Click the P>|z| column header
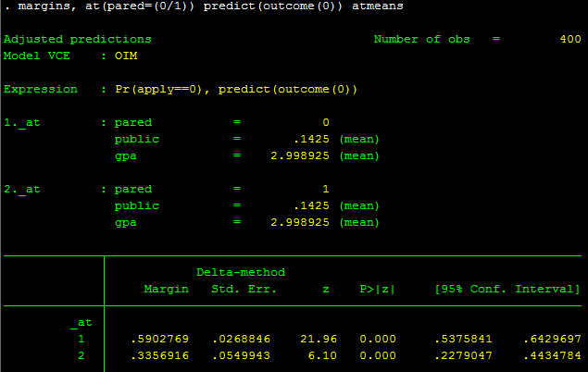Screen dimensions: 588x372 377,290
